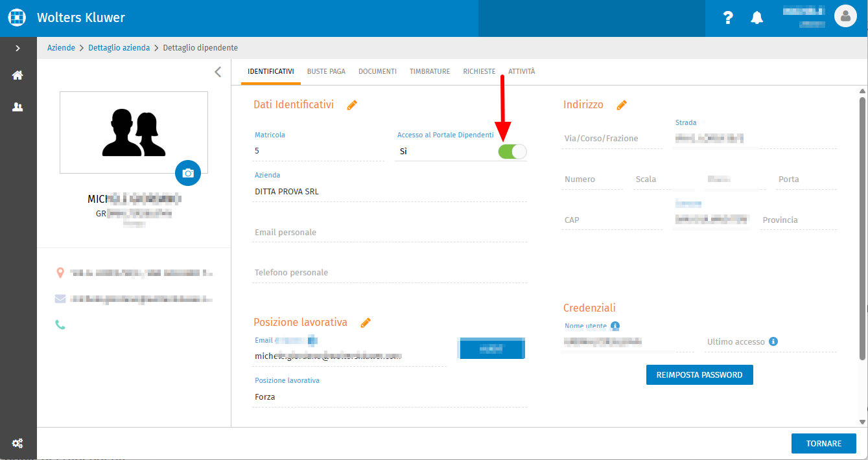Go to Dettaglio azienda breadcrumb link
This screenshot has height=460, width=868.
(x=119, y=48)
